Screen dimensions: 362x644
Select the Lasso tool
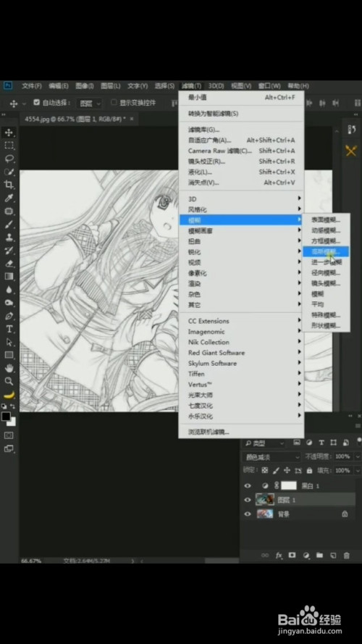(9, 159)
